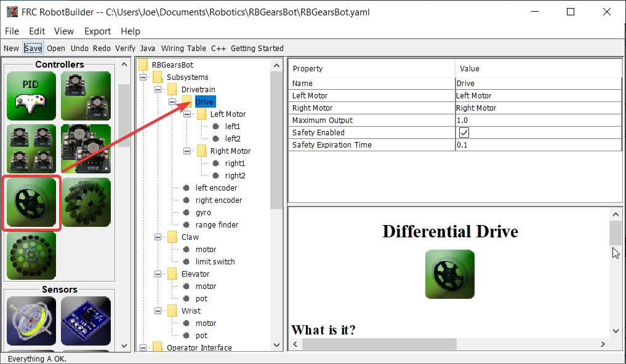Click the FRC RobotBuilder title bar app icon
626x364 pixels.
tap(12, 12)
